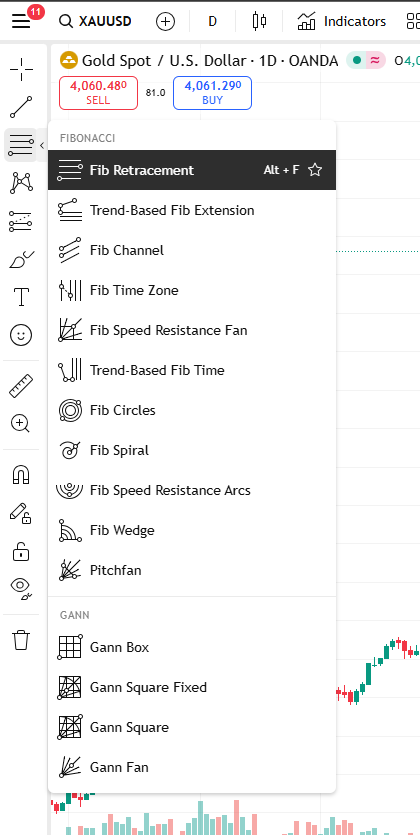Open the emoji icons tool
420x835 pixels.
21,334
